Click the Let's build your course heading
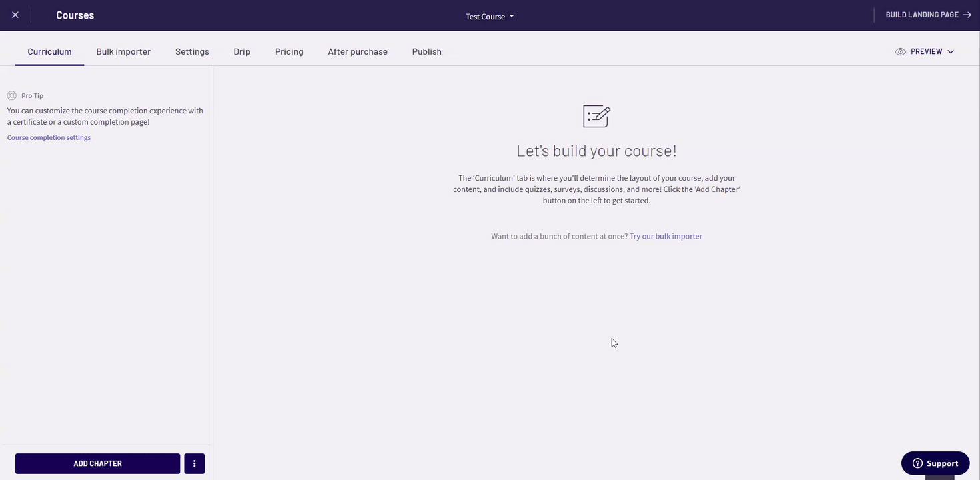The image size is (980, 480). tap(596, 151)
